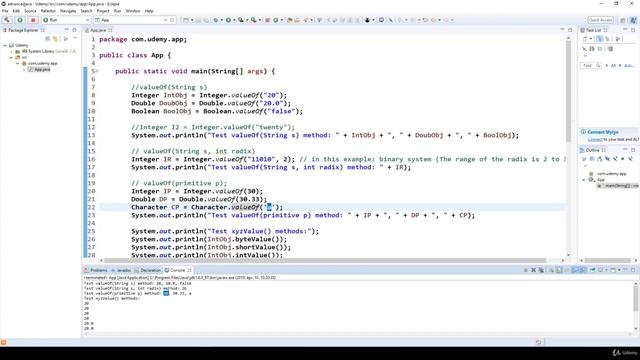Click the Connect Mylyn heading
The image size is (640, 360).
(x=603, y=132)
